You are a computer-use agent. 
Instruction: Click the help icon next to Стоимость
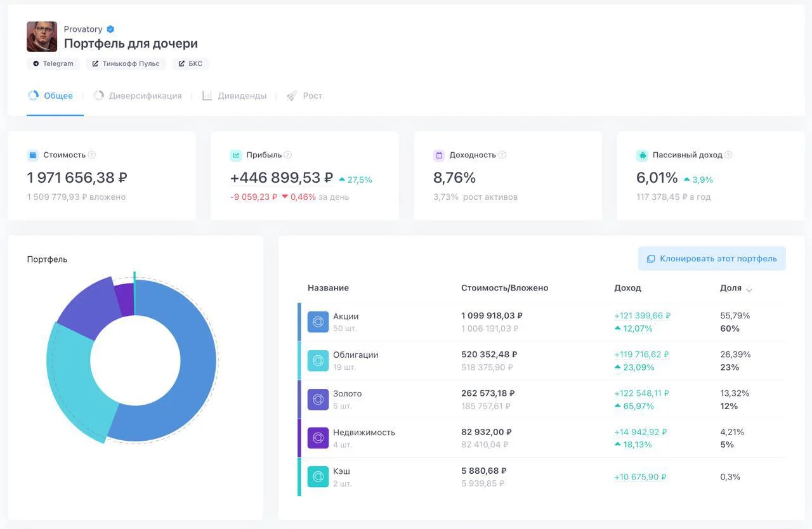[92, 155]
